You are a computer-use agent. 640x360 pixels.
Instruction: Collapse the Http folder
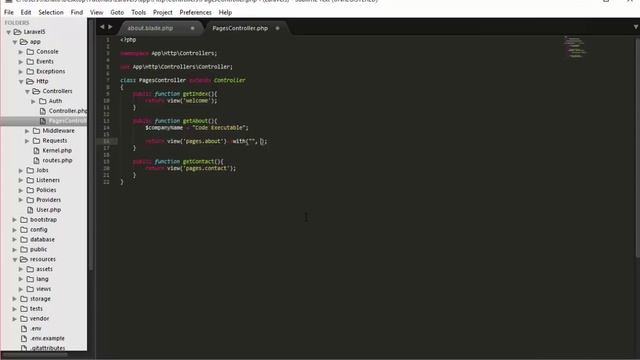[x=21, y=81]
